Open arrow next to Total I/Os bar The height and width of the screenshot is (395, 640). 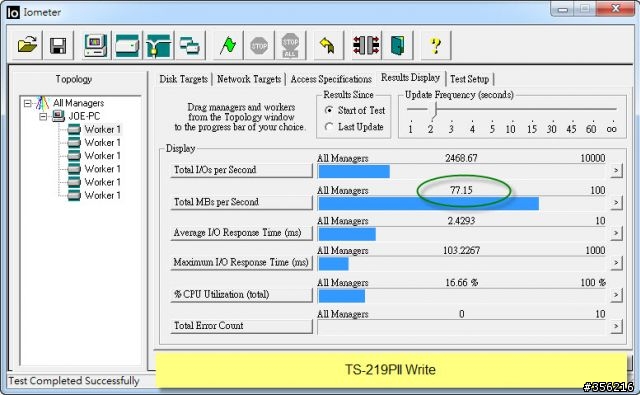[616, 170]
